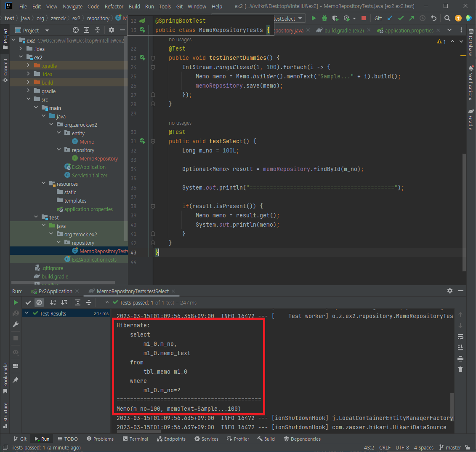The image size is (476, 452).
Task: Open the Services tool window
Action: click(206, 439)
